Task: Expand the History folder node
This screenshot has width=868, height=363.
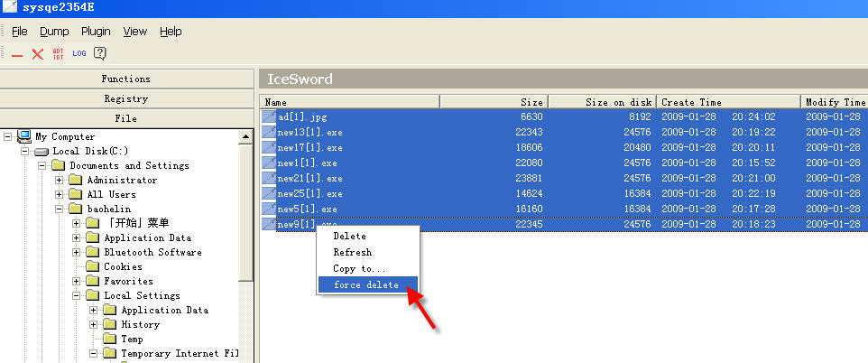Action: tap(94, 324)
